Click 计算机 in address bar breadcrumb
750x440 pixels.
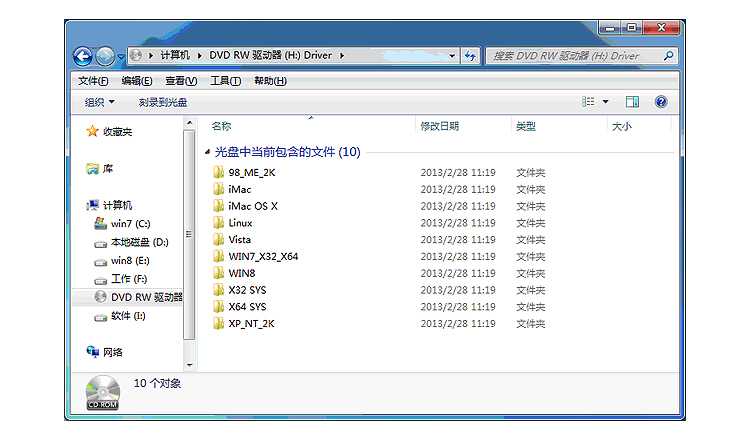pyautogui.click(x=175, y=55)
